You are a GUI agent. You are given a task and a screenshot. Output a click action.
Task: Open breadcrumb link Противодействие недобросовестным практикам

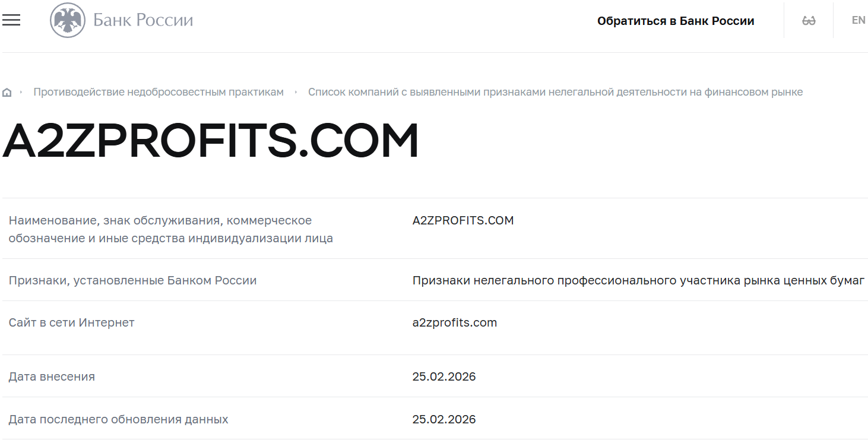pyautogui.click(x=159, y=92)
